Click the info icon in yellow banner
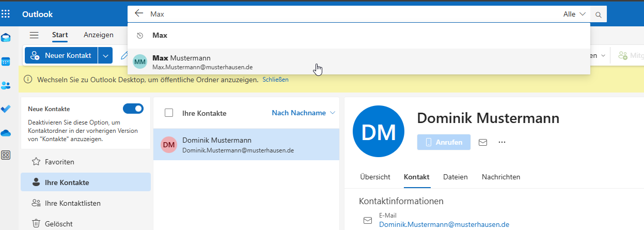 [28, 80]
